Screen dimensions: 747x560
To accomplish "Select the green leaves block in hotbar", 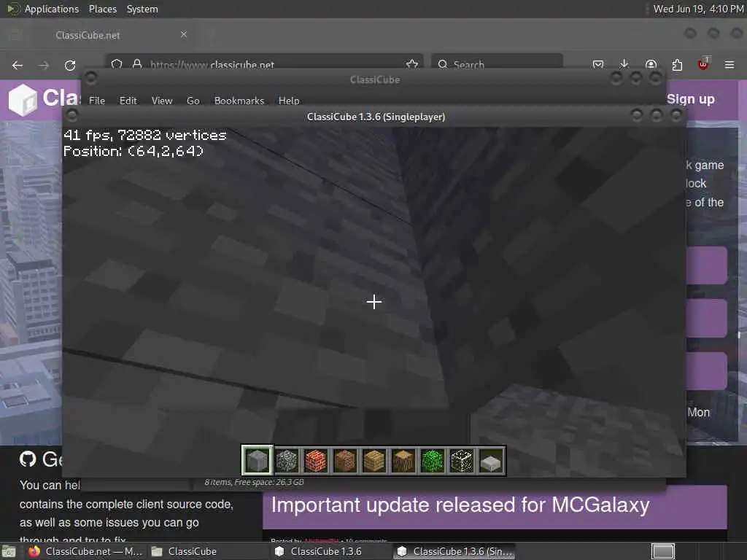I will coord(433,461).
